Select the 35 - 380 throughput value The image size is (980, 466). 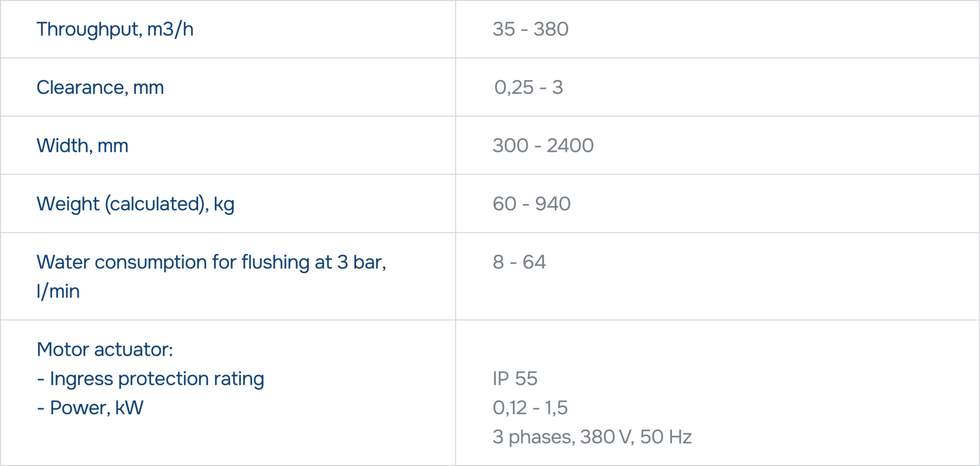(530, 29)
